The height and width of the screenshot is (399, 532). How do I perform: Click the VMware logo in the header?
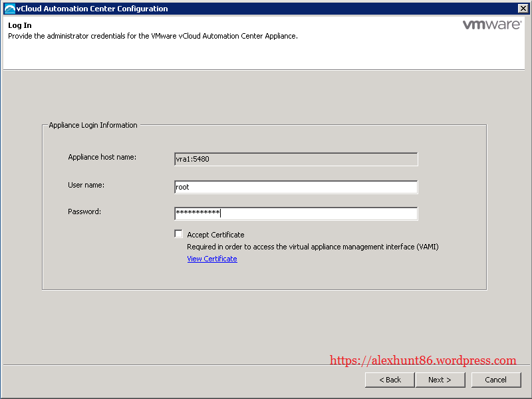pos(491,25)
